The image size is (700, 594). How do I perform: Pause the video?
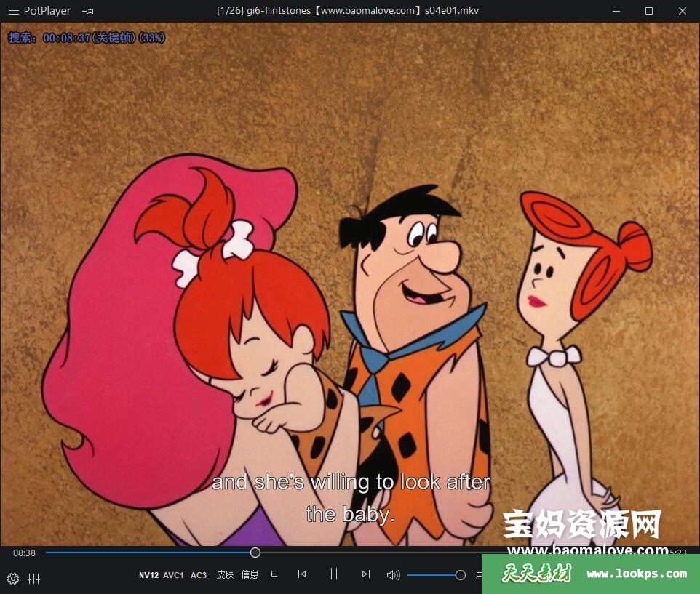(x=334, y=574)
